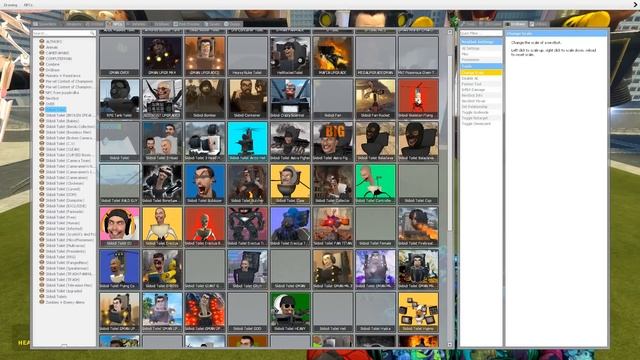Select the Inflict Damage tool
The width and height of the screenshot is (640, 360).
tap(481, 89)
